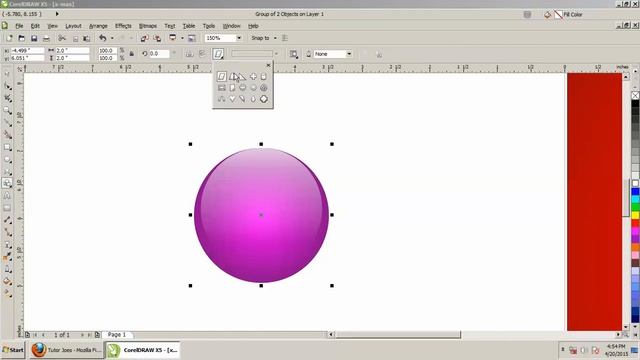Choose the cross shape in the flyout
Screen dimensions: 640x360
(253, 76)
